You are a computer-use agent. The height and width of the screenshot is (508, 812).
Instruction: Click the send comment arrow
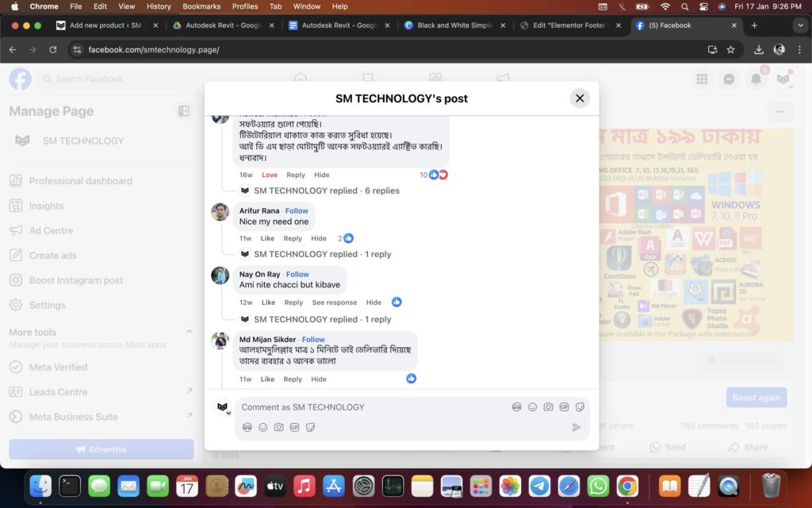click(576, 427)
